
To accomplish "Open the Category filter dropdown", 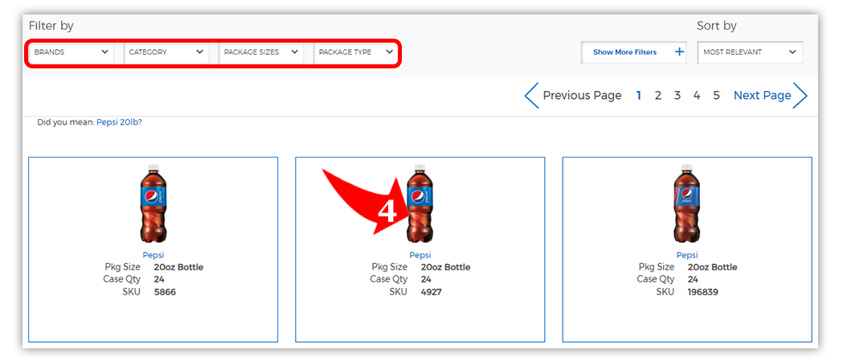I will tap(166, 52).
